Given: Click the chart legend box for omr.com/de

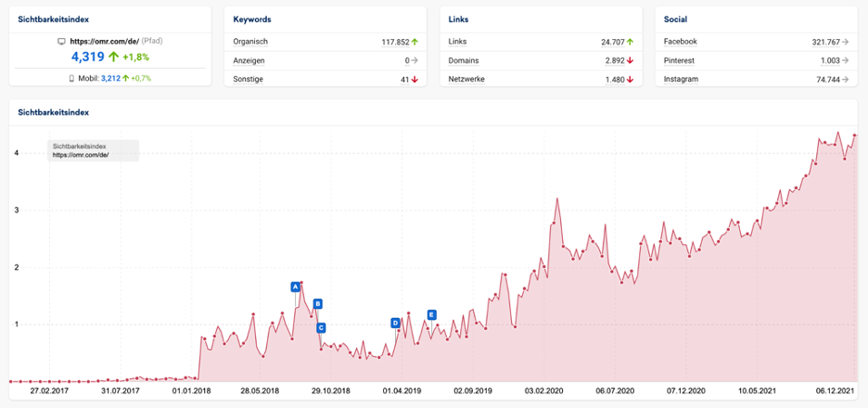Looking at the screenshot, I should tap(93, 150).
